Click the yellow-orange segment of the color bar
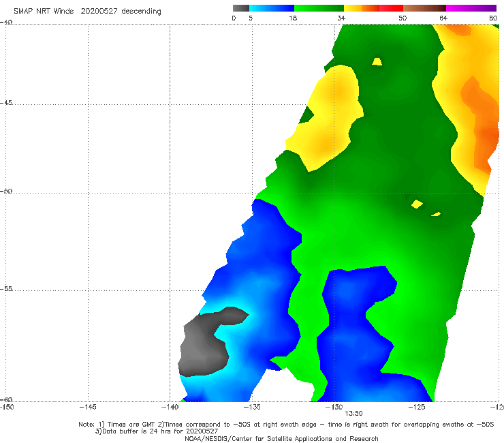The height and width of the screenshot is (443, 504). [x=361, y=8]
